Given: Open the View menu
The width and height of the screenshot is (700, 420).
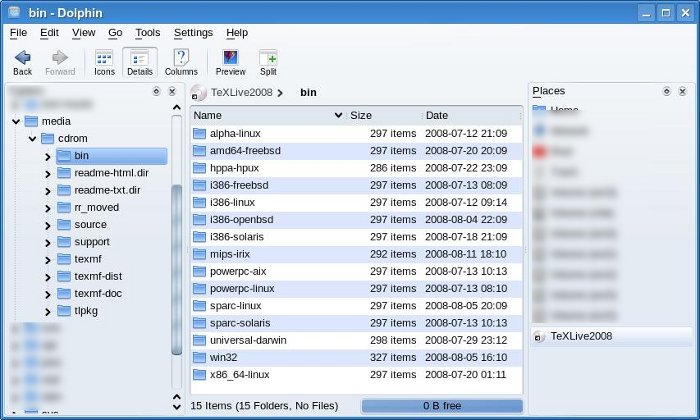Looking at the screenshot, I should tap(83, 33).
